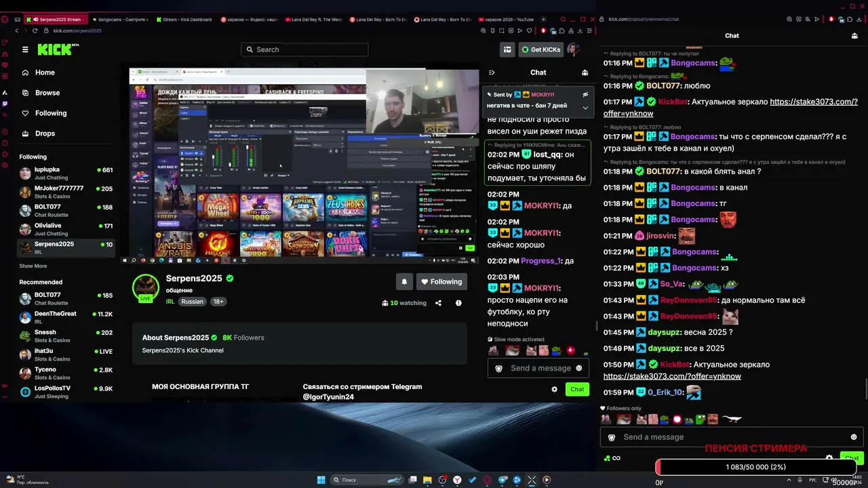Image resolution: width=868 pixels, height=488 pixels.
Task: Click Show More under Following
Action: click(x=33, y=266)
